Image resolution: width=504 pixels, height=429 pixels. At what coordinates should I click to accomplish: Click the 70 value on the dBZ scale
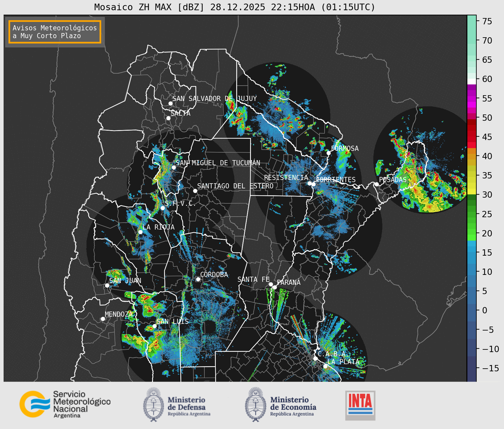point(487,41)
